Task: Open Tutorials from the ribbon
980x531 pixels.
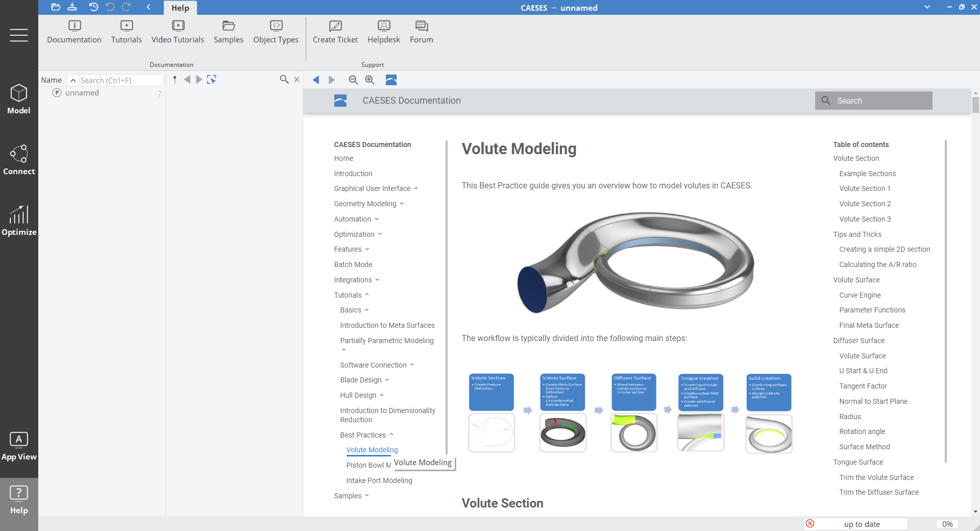Action: [127, 32]
